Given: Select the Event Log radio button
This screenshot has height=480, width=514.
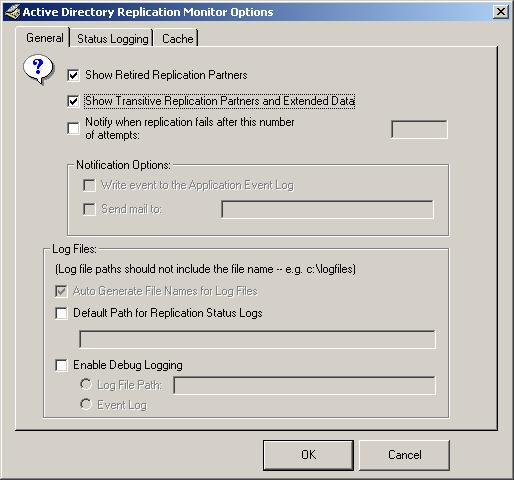Looking at the screenshot, I should click(x=86, y=404).
